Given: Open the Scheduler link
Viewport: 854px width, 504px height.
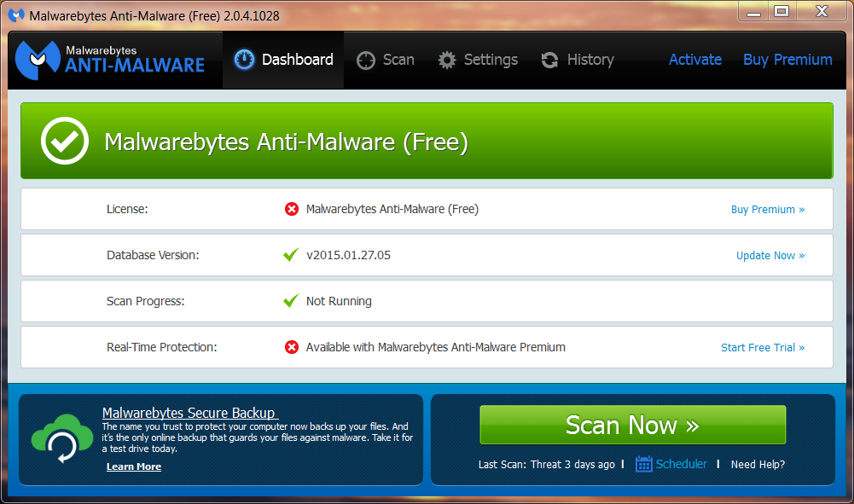Looking at the screenshot, I should (682, 464).
